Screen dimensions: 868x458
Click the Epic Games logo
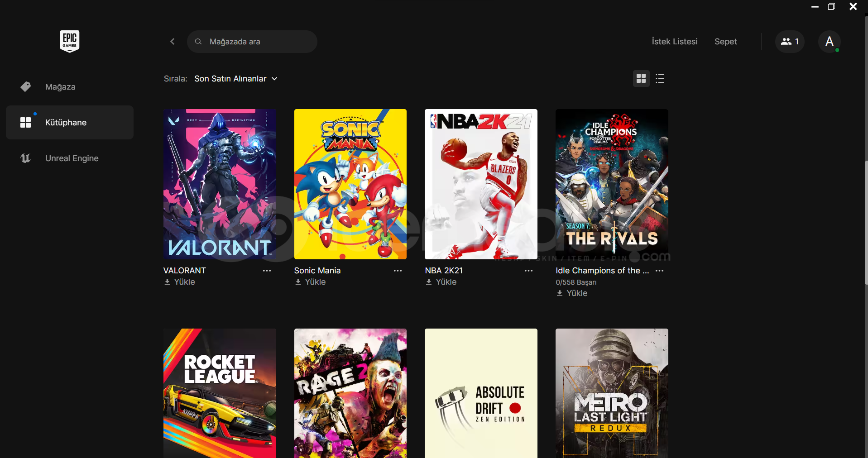pos(70,41)
